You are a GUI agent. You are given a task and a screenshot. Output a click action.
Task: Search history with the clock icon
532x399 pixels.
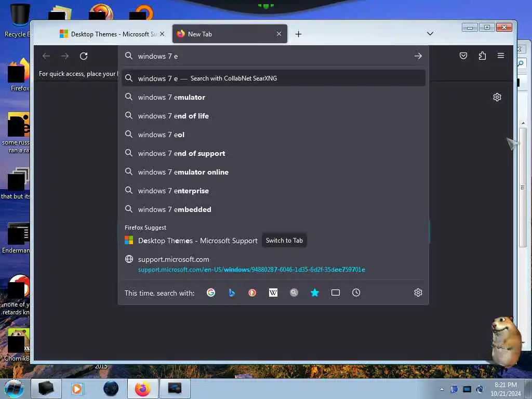[356, 292]
